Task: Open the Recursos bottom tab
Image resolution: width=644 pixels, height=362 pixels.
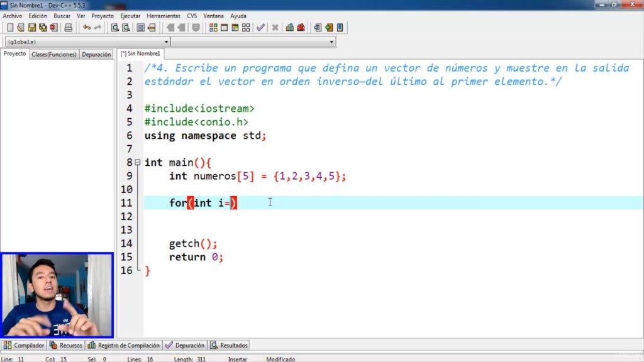Action: pos(66,345)
